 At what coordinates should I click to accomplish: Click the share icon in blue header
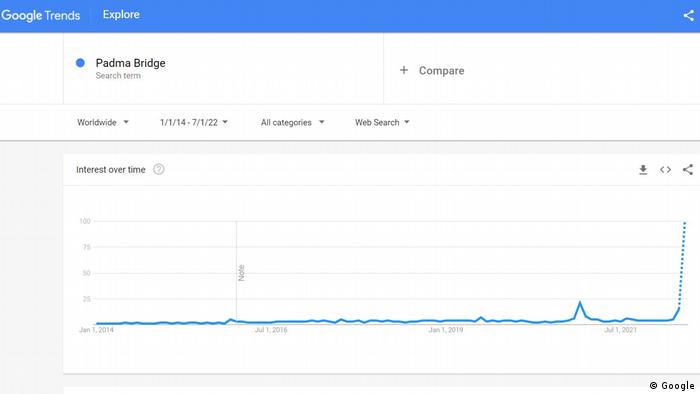688,16
